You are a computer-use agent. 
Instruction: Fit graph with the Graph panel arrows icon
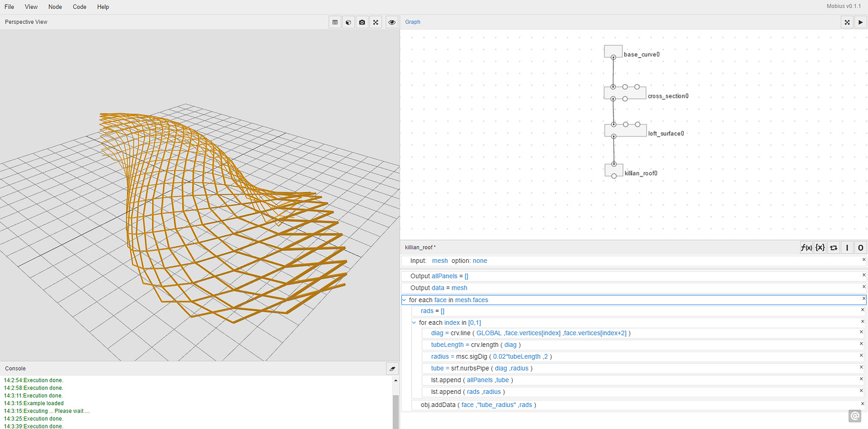pos(847,22)
